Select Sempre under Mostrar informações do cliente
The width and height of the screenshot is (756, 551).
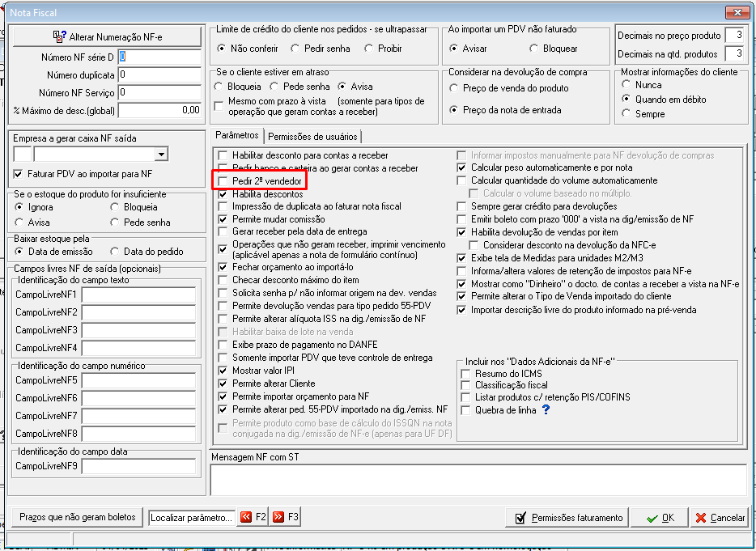pyautogui.click(x=626, y=114)
